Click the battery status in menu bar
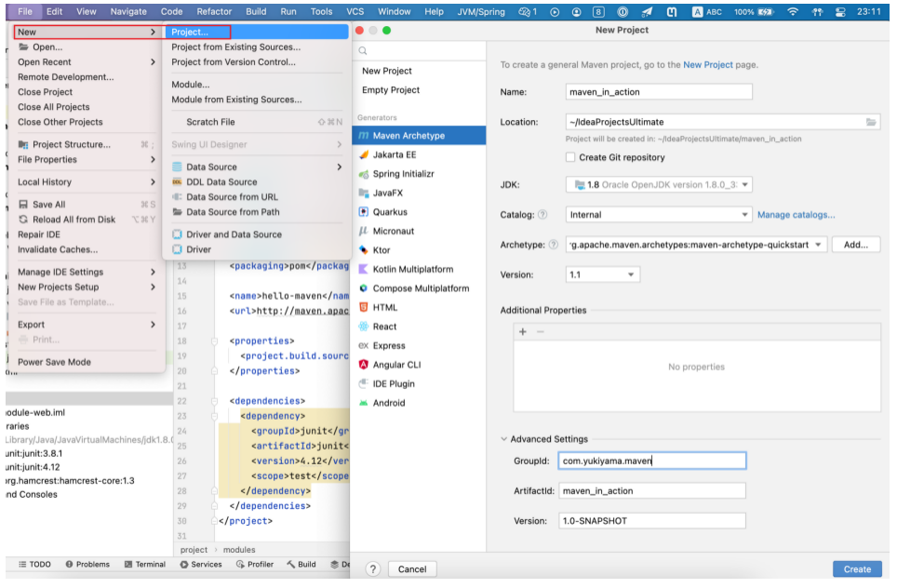Viewport: 897px width, 588px height. click(754, 11)
